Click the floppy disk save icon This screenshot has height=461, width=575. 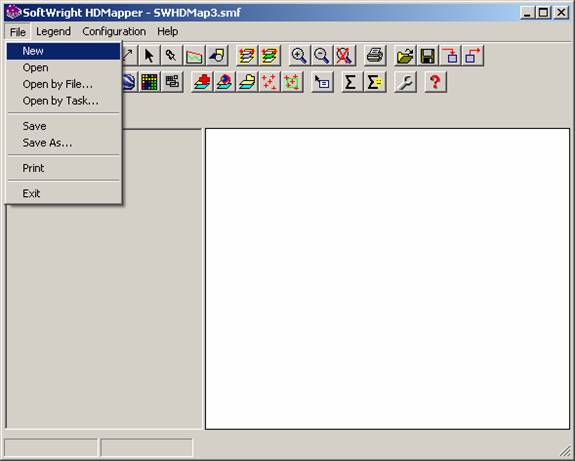click(428, 56)
